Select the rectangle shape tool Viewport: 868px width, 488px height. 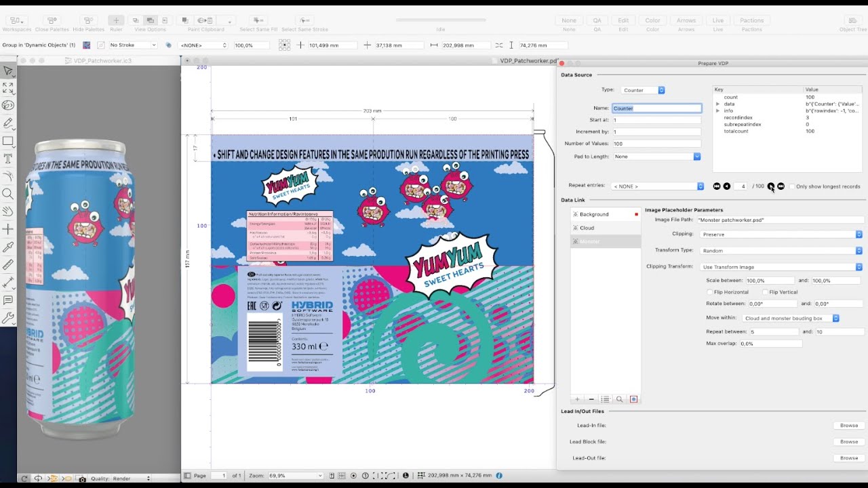8,141
